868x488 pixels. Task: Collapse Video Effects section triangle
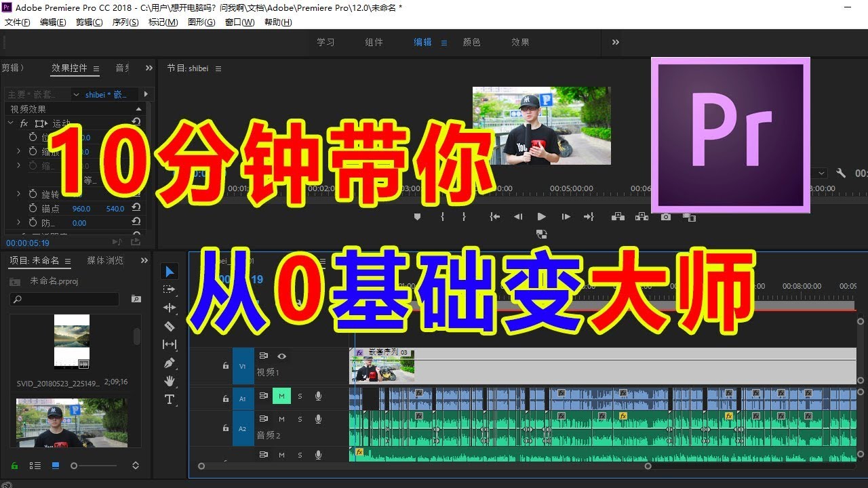tap(138, 109)
